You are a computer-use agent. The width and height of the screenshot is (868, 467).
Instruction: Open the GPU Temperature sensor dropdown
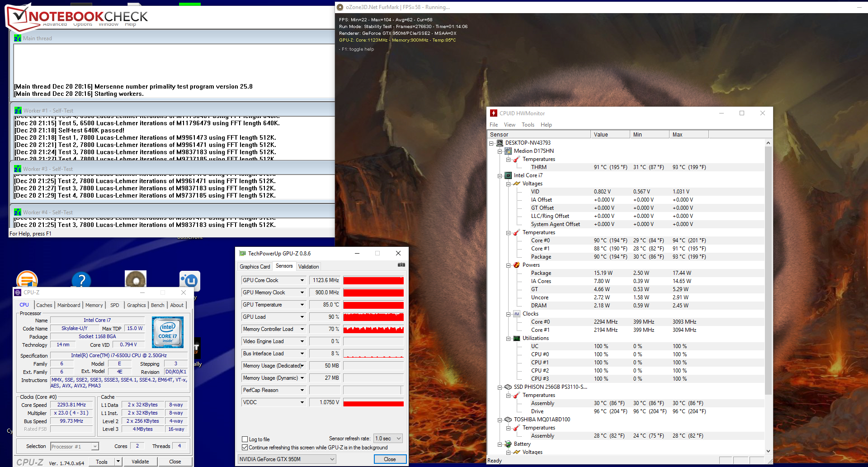point(302,305)
